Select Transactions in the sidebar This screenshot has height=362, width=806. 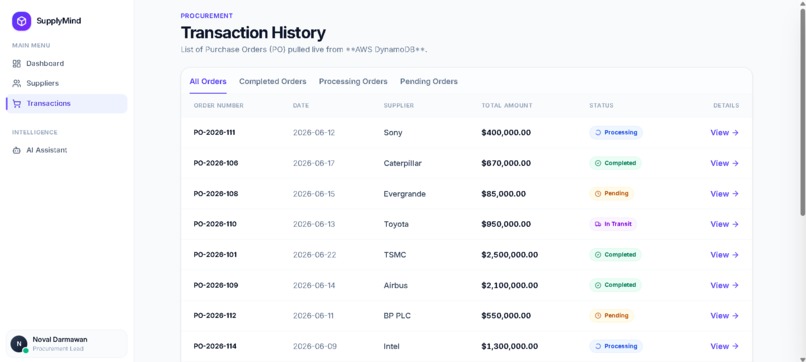[x=67, y=103]
